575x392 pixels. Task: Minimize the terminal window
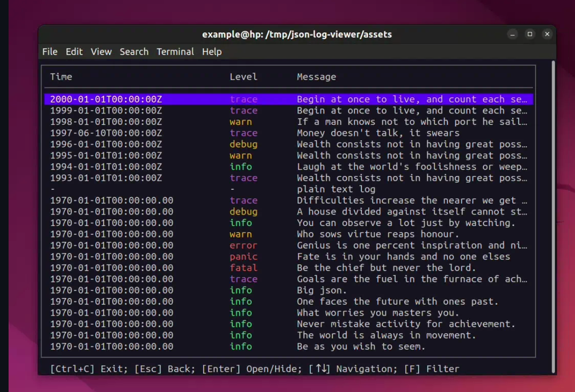click(x=513, y=34)
